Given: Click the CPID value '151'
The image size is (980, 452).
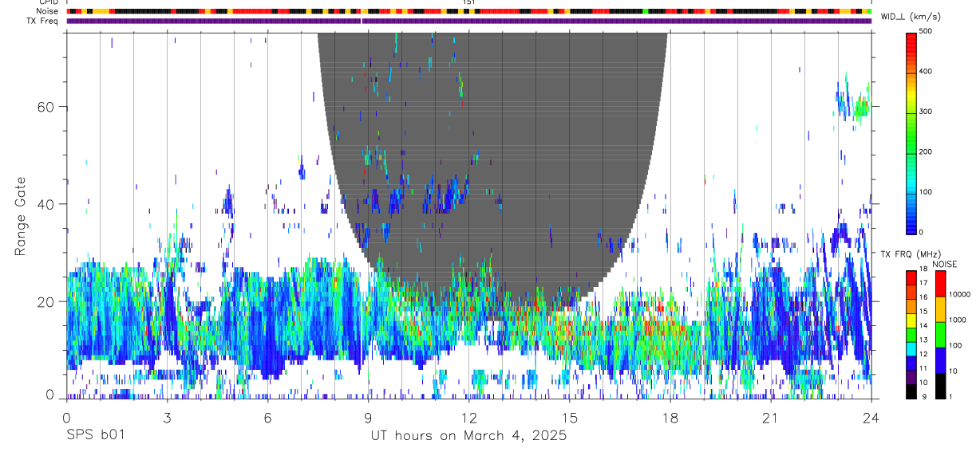Looking at the screenshot, I should click(469, 2).
